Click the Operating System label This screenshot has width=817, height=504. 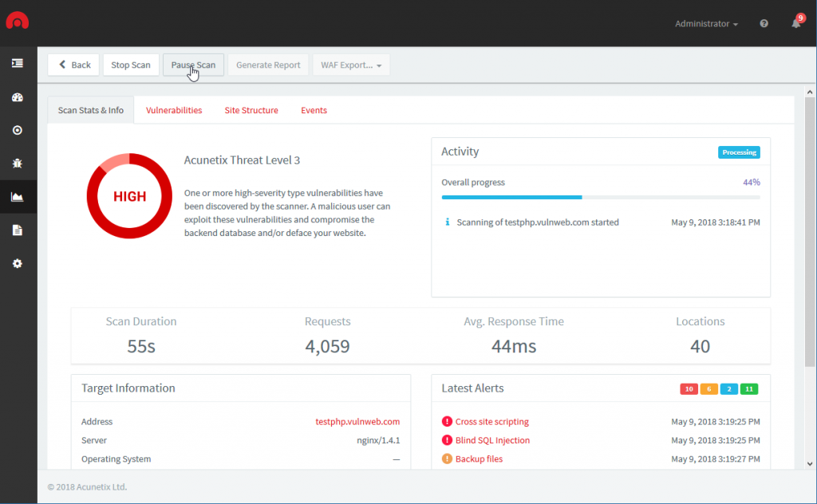(116, 459)
